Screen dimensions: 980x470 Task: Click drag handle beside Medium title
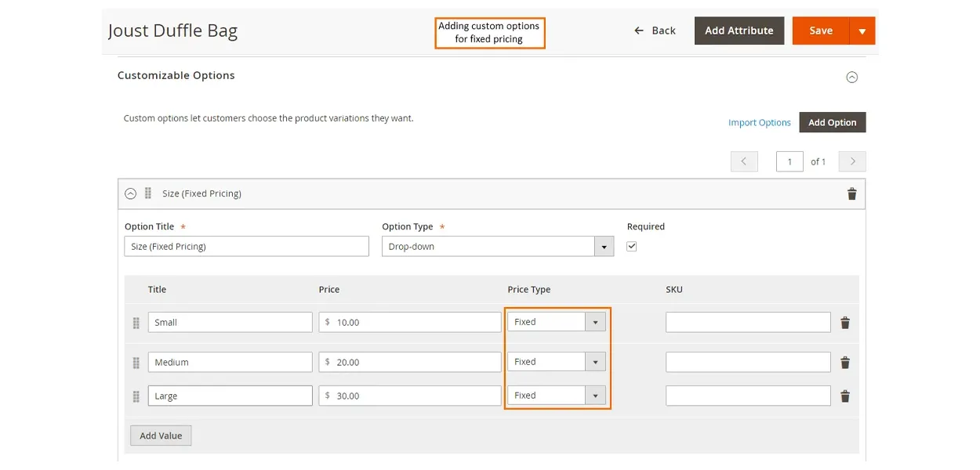(x=136, y=363)
